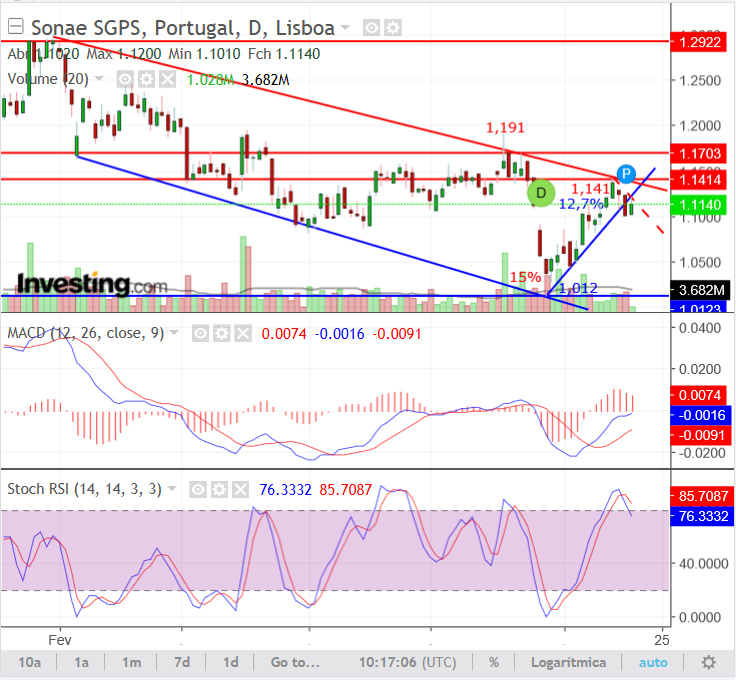The image size is (736, 680).
Task: Click the blue -0.0016 MACD axis label
Action: (701, 415)
